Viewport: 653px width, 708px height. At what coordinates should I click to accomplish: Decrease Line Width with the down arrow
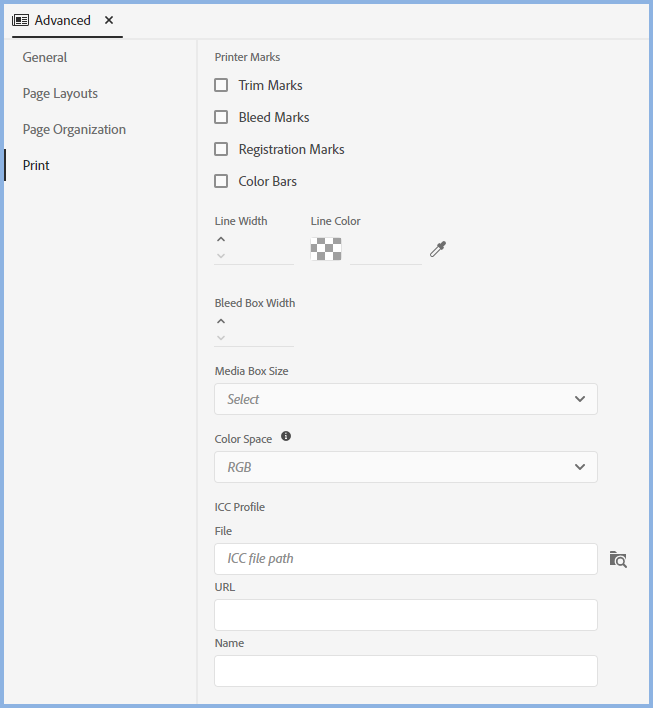click(x=221, y=256)
